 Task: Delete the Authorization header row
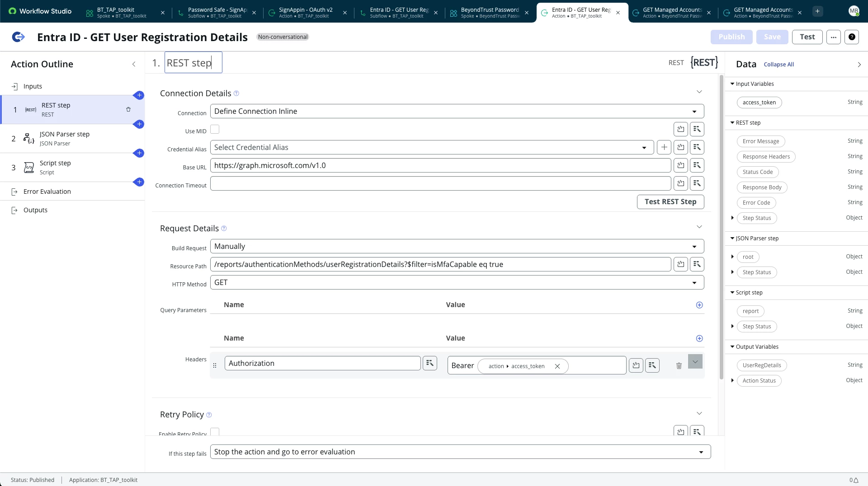(679, 365)
